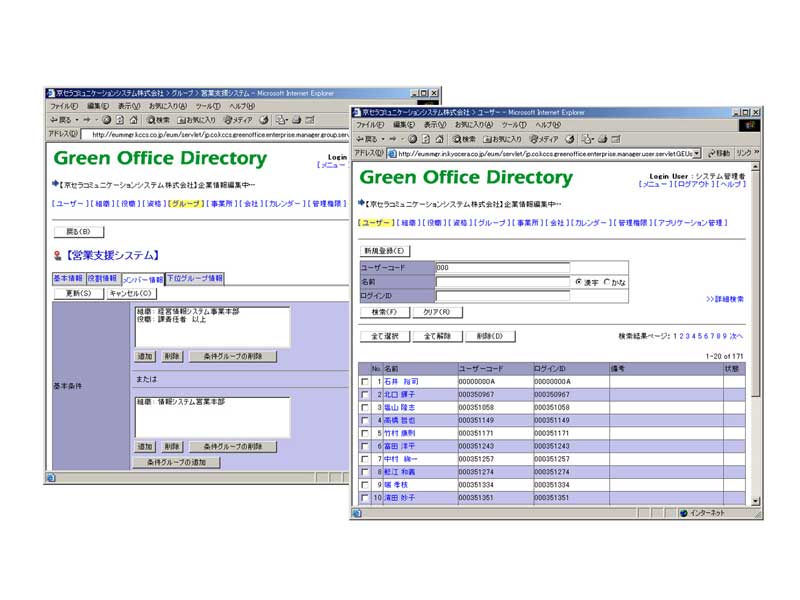The height and width of the screenshot is (600, 800).
Task: Click Mail icon in front IE window toolbar
Action: tap(586, 139)
